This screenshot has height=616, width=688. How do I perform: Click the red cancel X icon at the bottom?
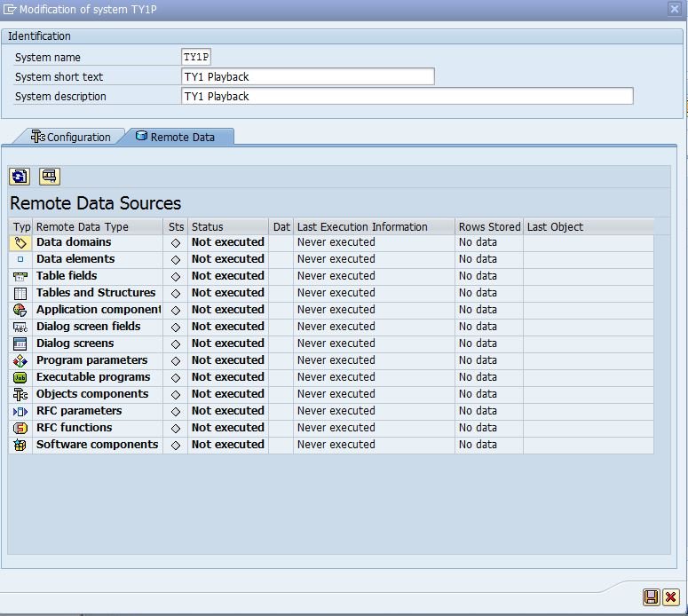670,597
